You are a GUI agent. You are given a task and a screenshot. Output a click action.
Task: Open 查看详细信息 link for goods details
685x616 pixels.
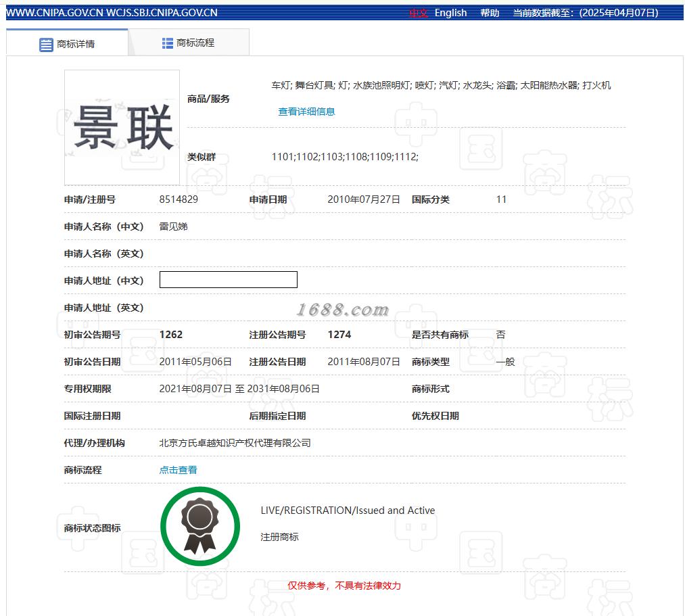tap(306, 112)
